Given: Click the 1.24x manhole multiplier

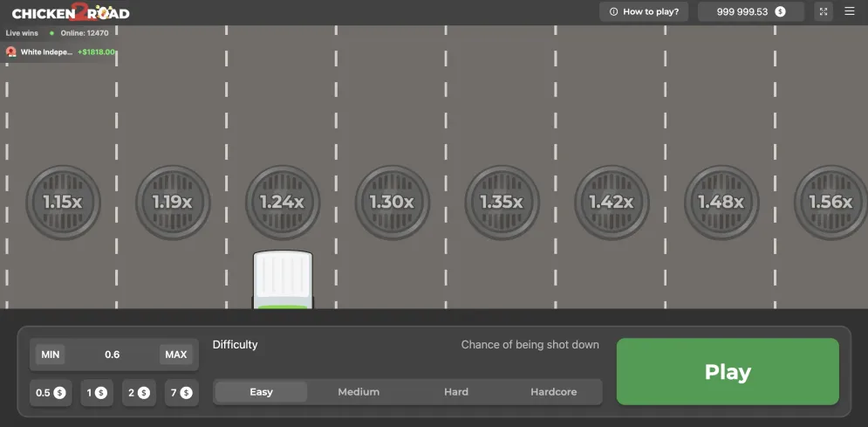Looking at the screenshot, I should (283, 202).
